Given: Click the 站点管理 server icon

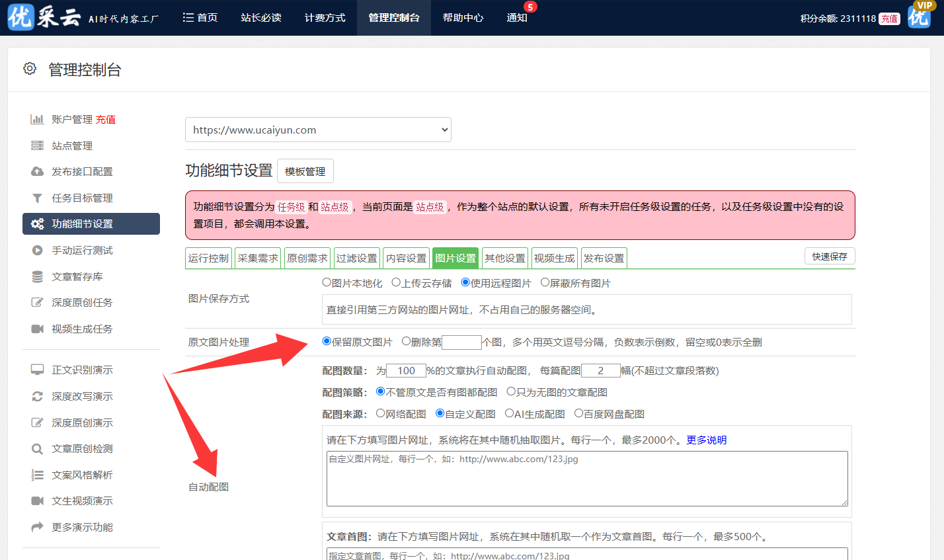Looking at the screenshot, I should point(37,146).
